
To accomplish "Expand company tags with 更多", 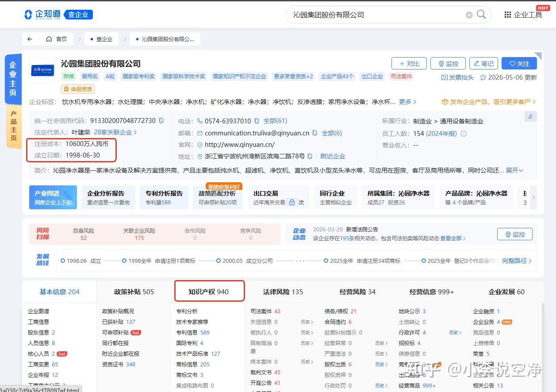I will click(x=407, y=102).
